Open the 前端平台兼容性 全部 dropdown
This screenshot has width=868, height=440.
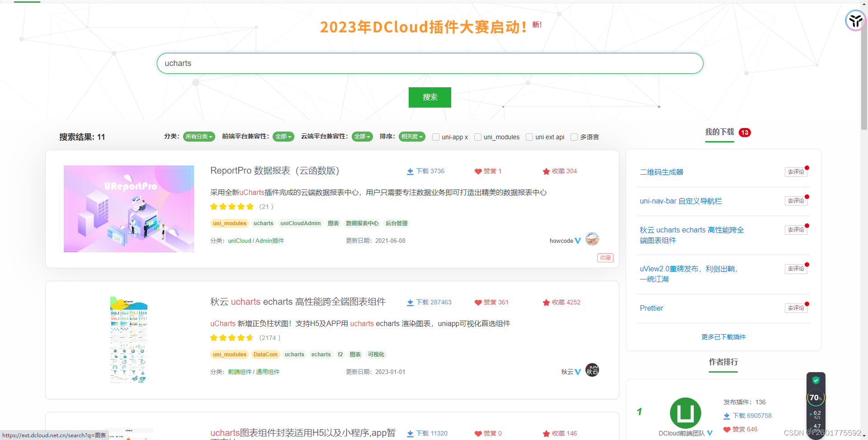[x=283, y=136]
